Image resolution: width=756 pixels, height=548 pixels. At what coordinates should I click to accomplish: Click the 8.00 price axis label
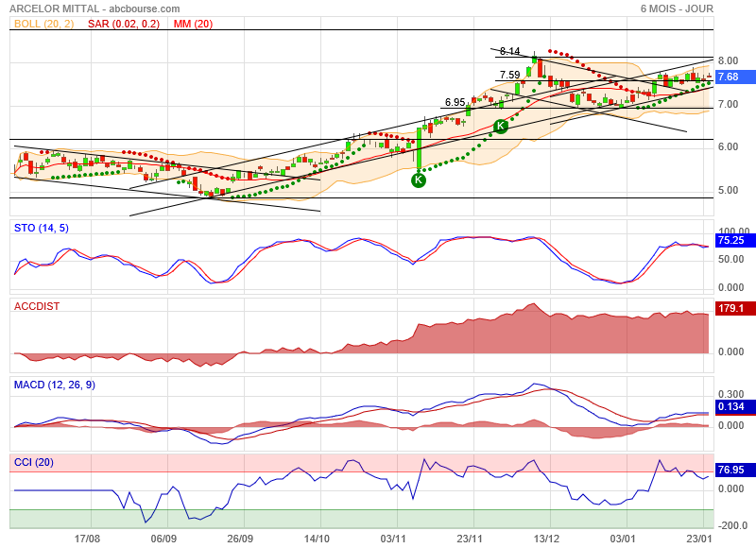click(728, 60)
